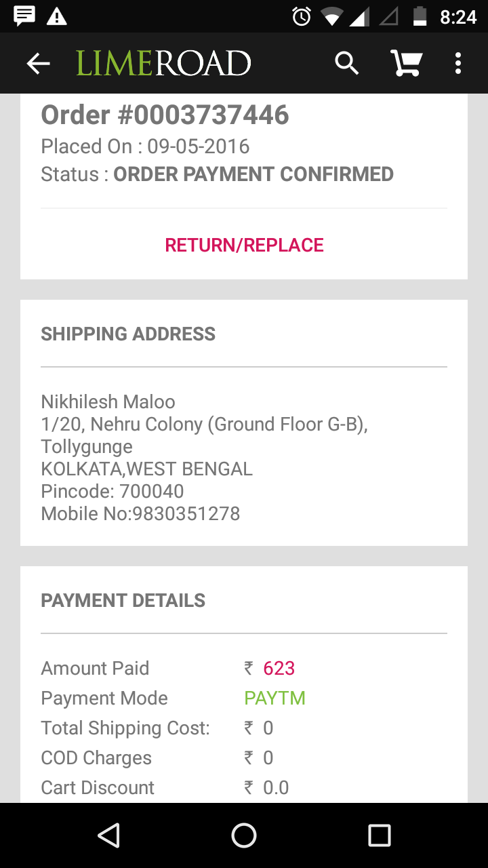Tap the message notification icon in status bar
This screenshot has height=868, width=488.
[x=24, y=16]
